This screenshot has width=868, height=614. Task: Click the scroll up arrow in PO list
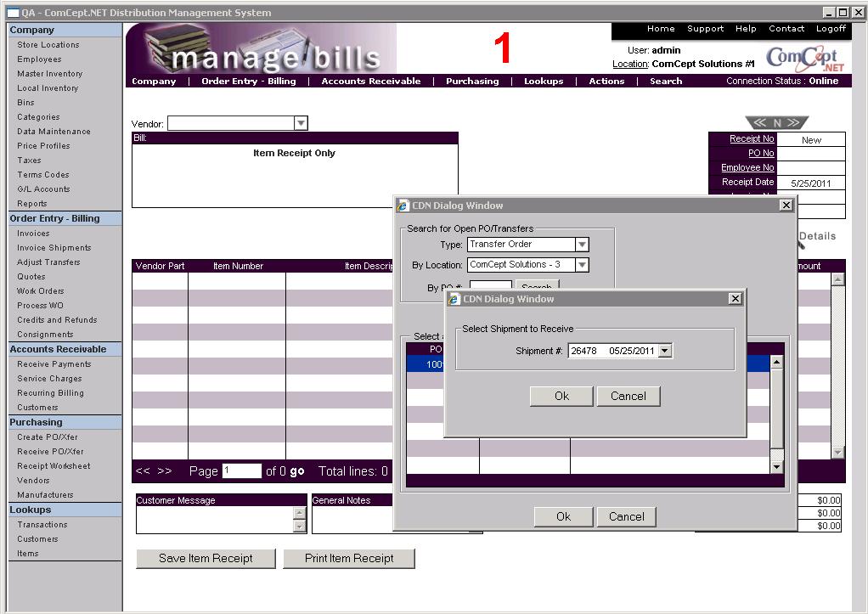click(775, 363)
